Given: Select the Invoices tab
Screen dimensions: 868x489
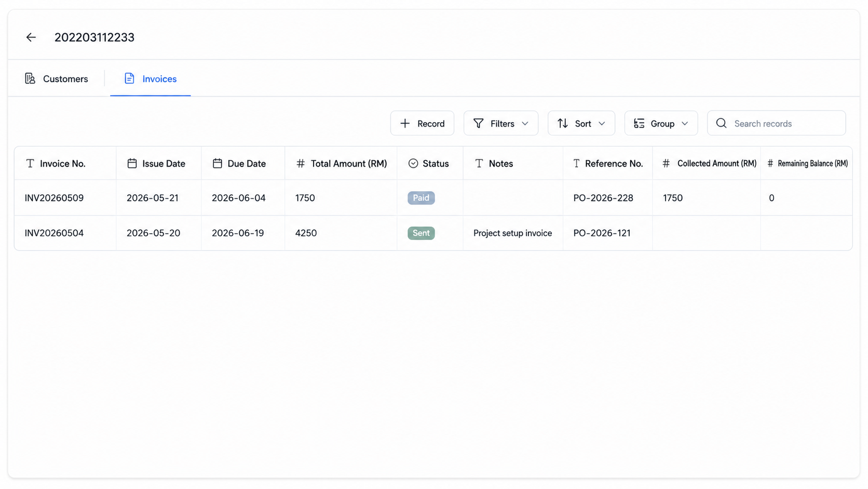Looking at the screenshot, I should point(151,78).
